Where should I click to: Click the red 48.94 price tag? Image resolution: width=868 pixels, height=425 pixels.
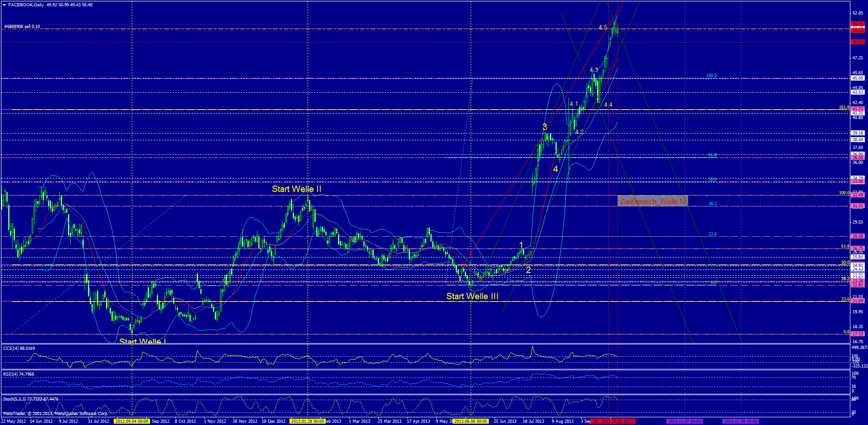tap(858, 42)
